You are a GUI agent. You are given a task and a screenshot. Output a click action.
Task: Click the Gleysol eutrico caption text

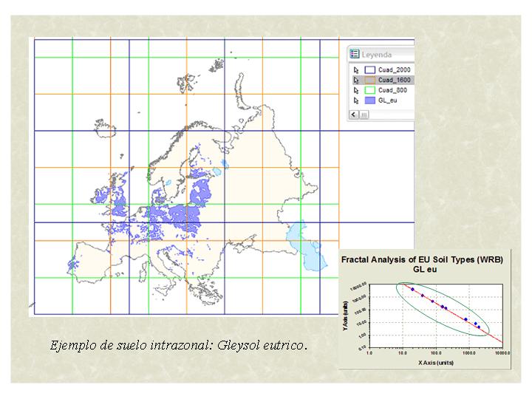pyautogui.click(x=177, y=345)
